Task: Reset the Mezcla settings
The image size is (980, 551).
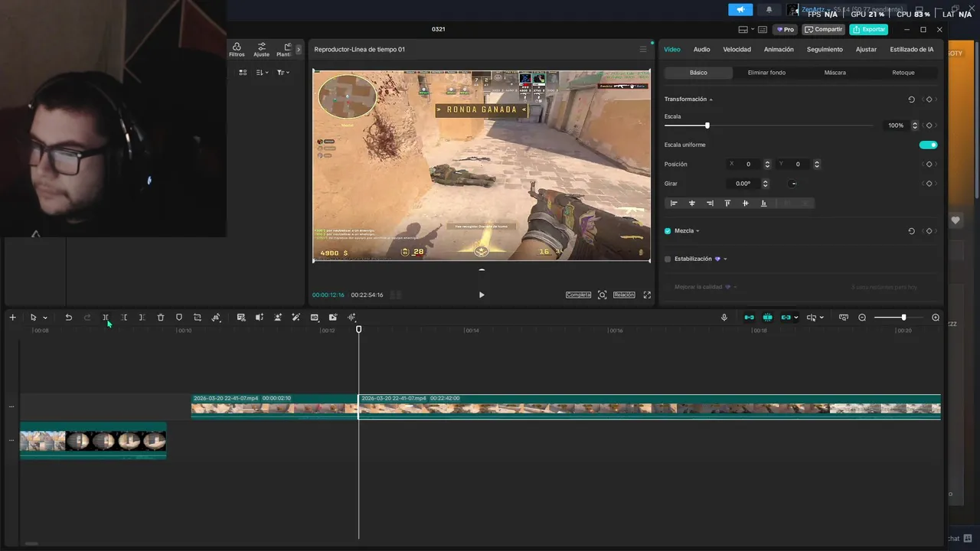Action: click(x=911, y=231)
